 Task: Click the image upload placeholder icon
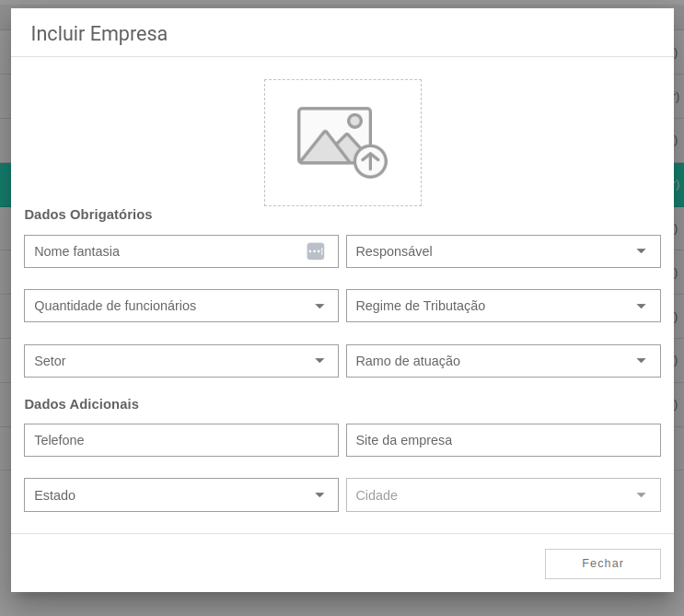(342, 142)
